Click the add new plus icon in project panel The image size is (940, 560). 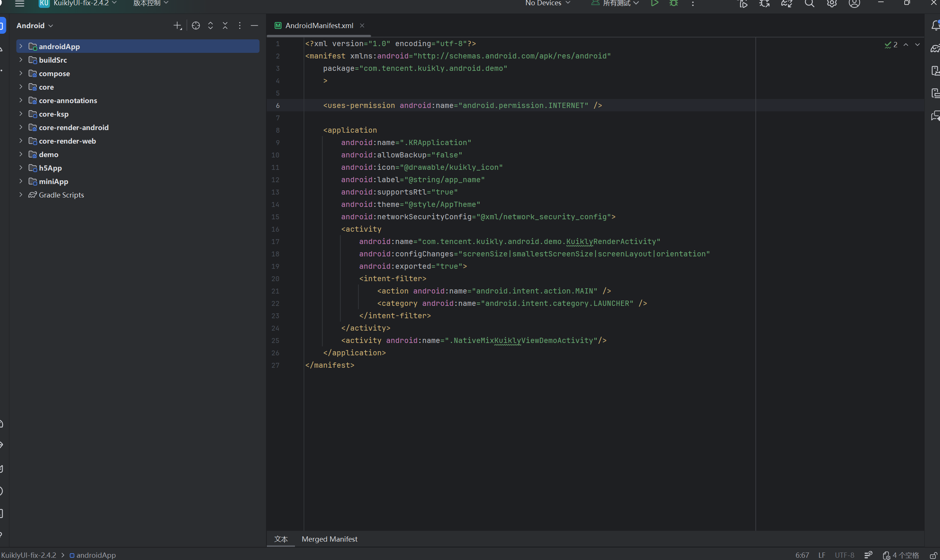click(x=177, y=25)
